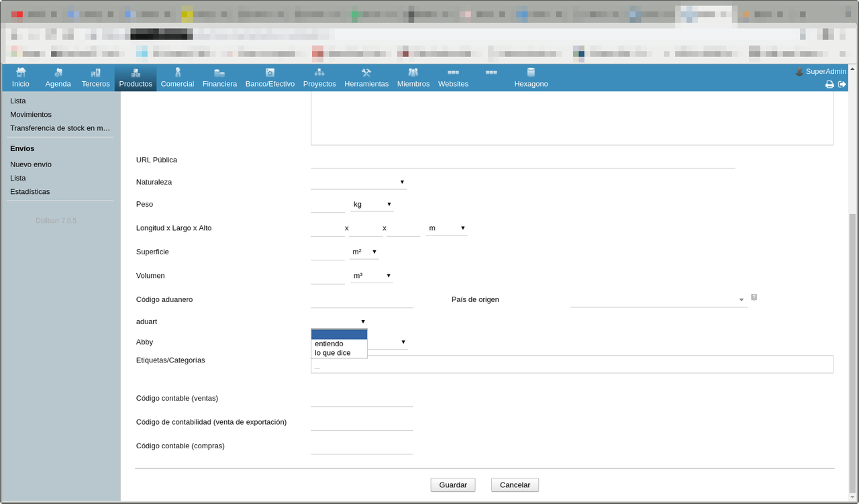Click the first Longitud dimension field

pyautogui.click(x=327, y=228)
